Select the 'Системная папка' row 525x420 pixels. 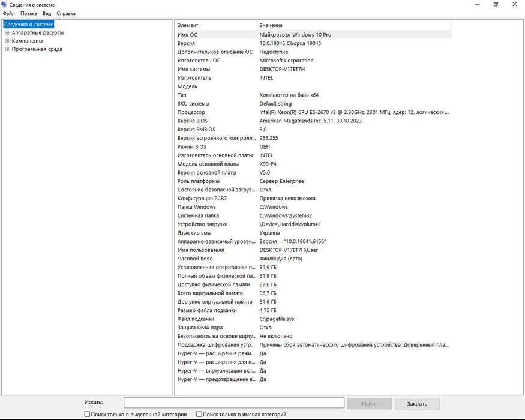pos(314,215)
